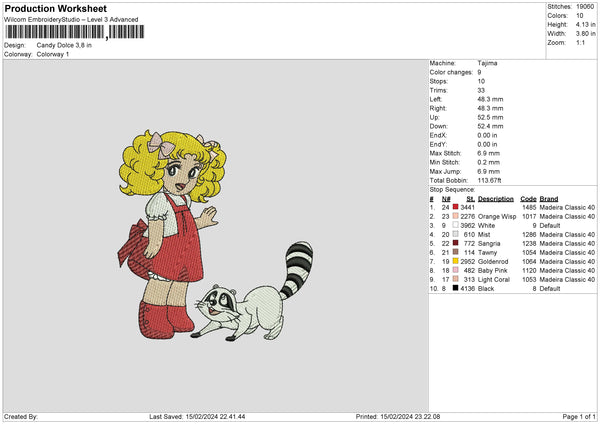Click the Max Stitch value 6.9 mm
This screenshot has height=424, width=600.
pyautogui.click(x=489, y=153)
